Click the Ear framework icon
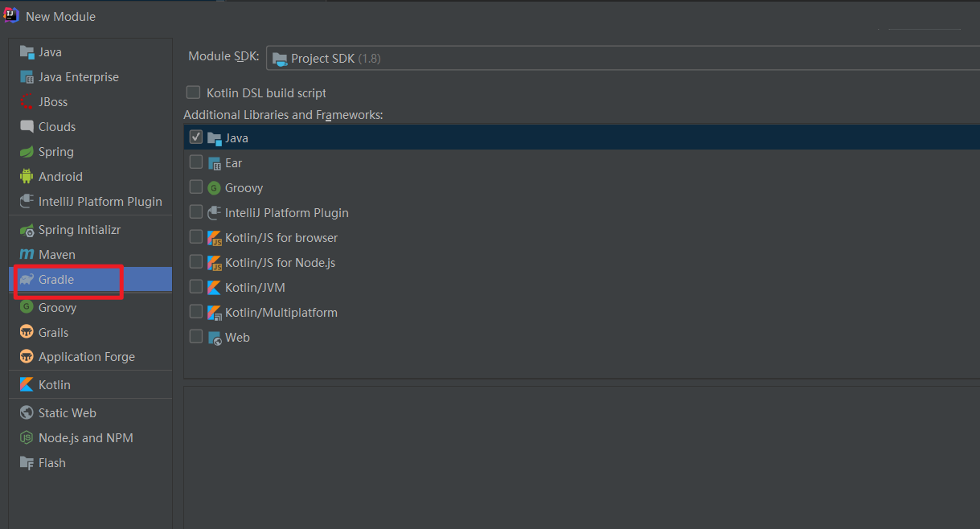 (x=214, y=163)
